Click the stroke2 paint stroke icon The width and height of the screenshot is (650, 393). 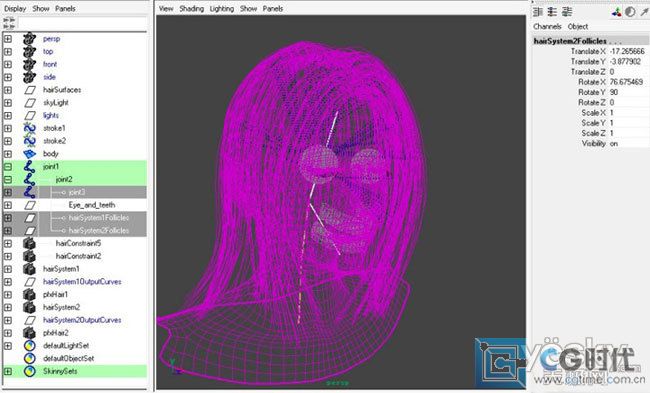click(29, 141)
